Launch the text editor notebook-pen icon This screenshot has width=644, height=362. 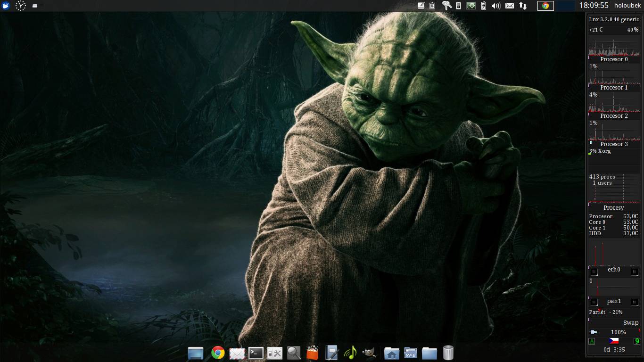click(332, 353)
